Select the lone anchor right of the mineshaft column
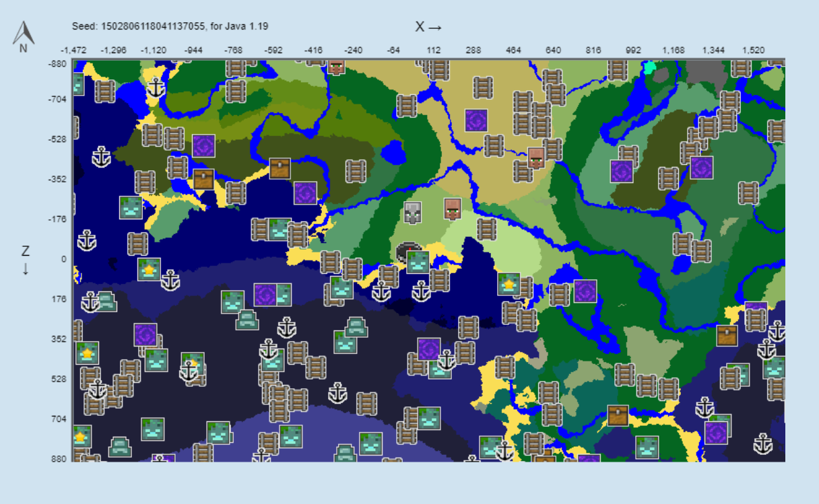The height and width of the screenshot is (504, 819). (x=337, y=393)
